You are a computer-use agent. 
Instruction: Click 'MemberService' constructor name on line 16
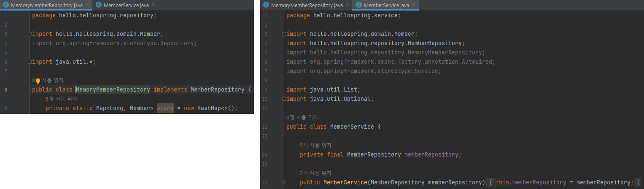(345, 182)
